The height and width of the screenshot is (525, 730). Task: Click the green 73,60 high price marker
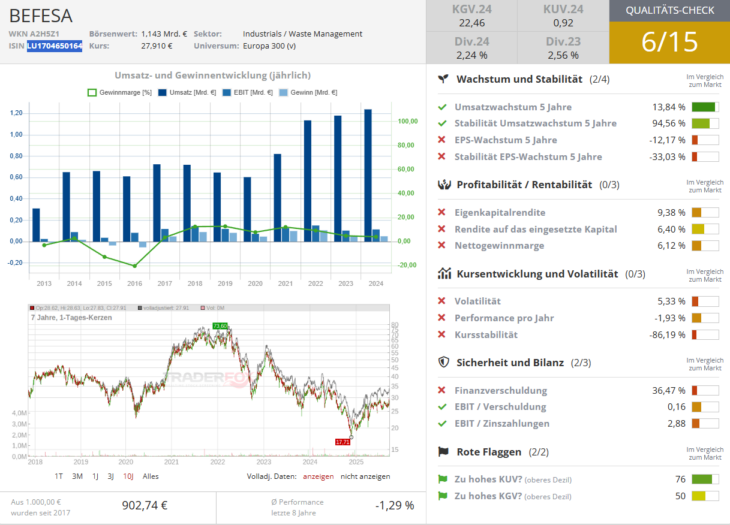pos(220,326)
